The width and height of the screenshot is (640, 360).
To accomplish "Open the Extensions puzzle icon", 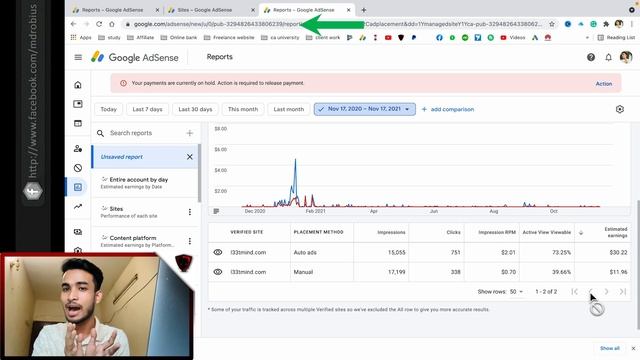I will 606,24.
